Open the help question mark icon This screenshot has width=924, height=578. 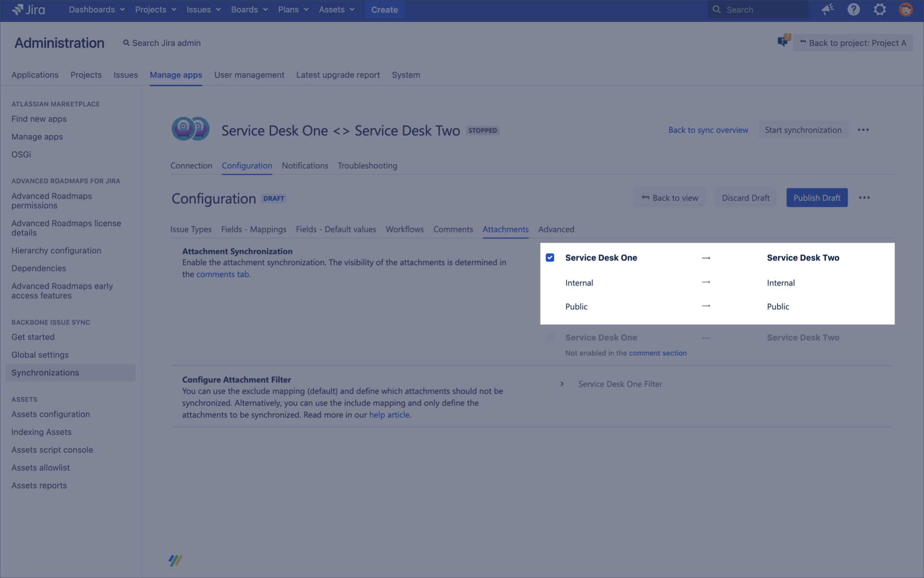pyautogui.click(x=853, y=10)
